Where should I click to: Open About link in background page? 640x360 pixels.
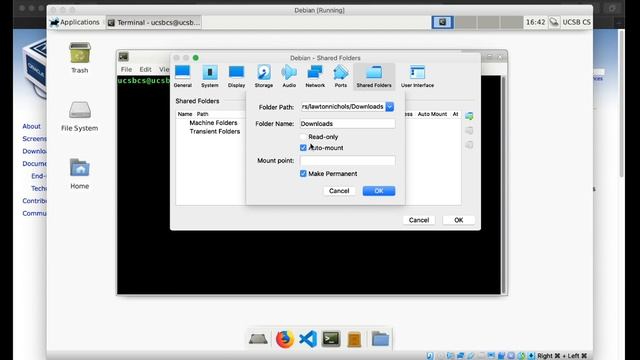(x=31, y=126)
